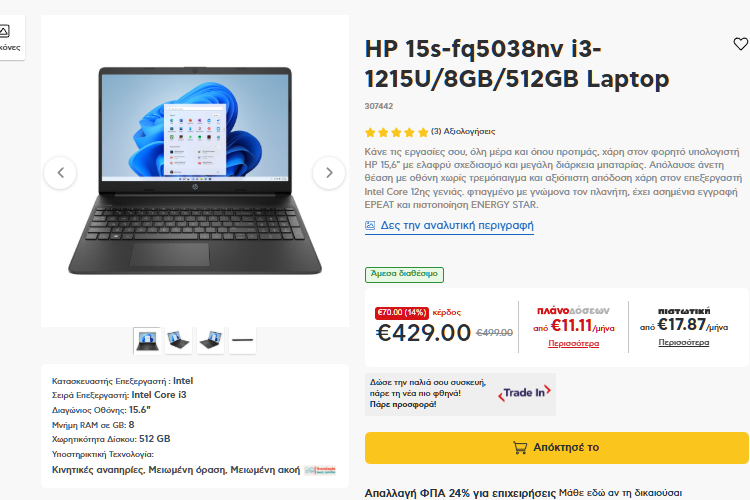The image size is (750, 500).
Task: Show next product image with right arrow
Action: (329, 173)
